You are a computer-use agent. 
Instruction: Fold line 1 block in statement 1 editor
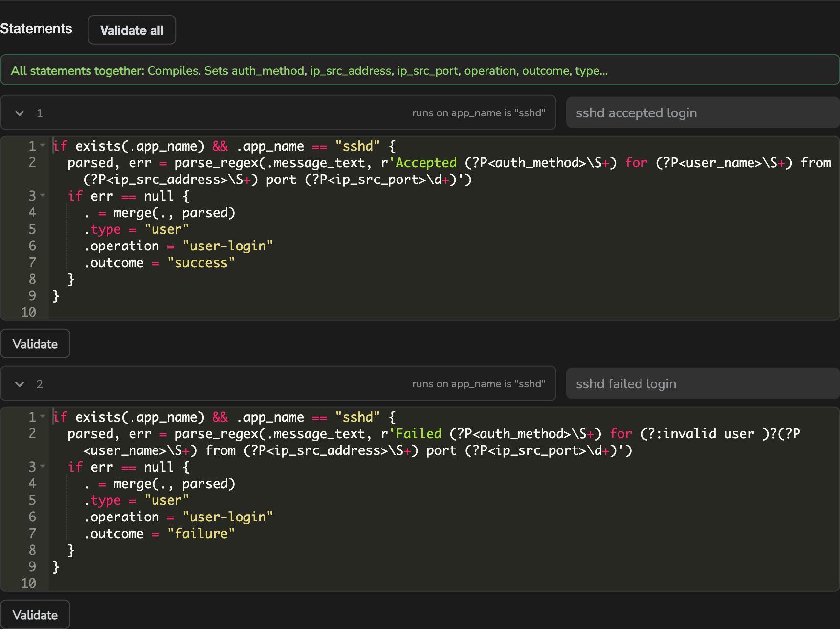click(x=43, y=146)
